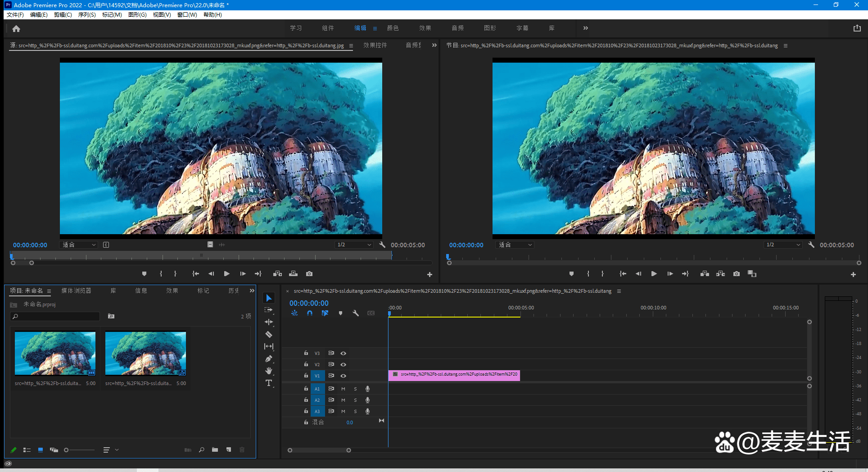Export frame in Program monitor
The width and height of the screenshot is (868, 472).
[x=737, y=274]
